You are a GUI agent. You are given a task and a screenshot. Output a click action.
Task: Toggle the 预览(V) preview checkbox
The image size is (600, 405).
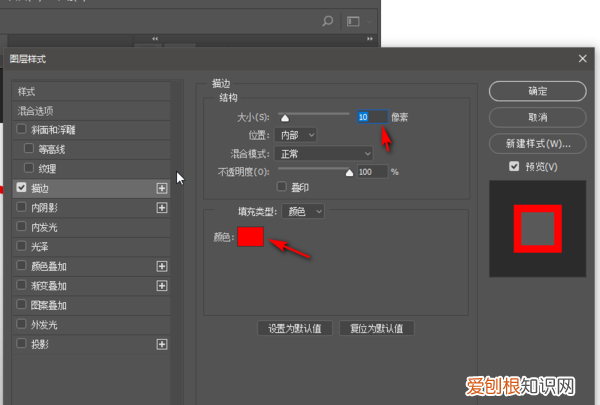pyautogui.click(x=514, y=166)
